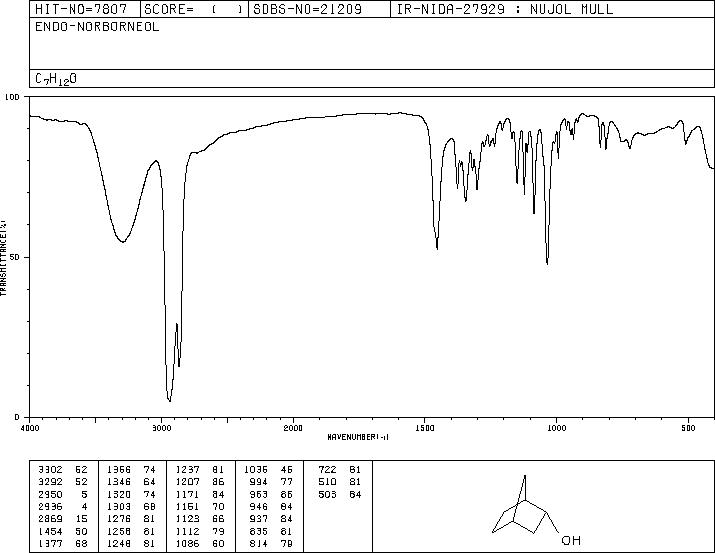This screenshot has height=553, width=715.
Task: Click the 1112 peak table entry
Action: [200, 532]
